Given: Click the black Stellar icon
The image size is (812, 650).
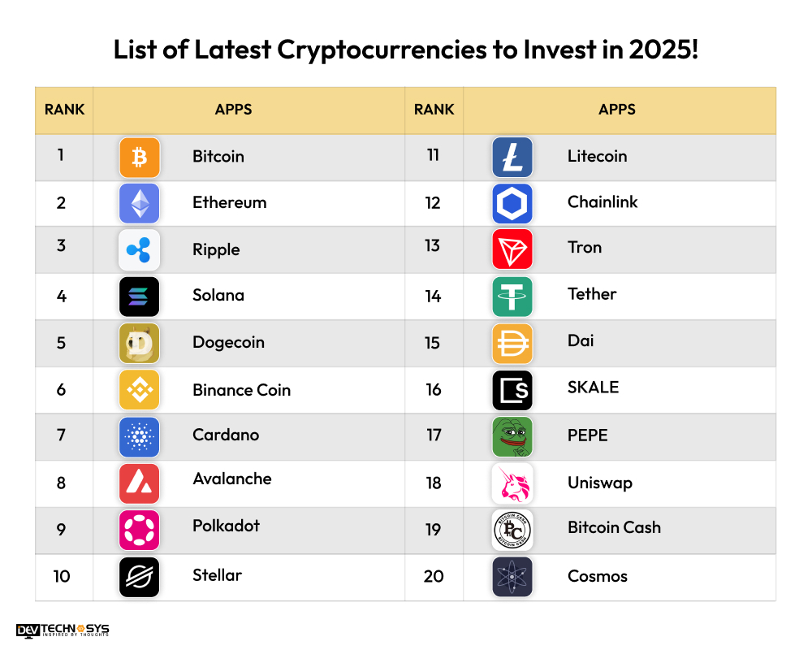Looking at the screenshot, I should tap(140, 577).
